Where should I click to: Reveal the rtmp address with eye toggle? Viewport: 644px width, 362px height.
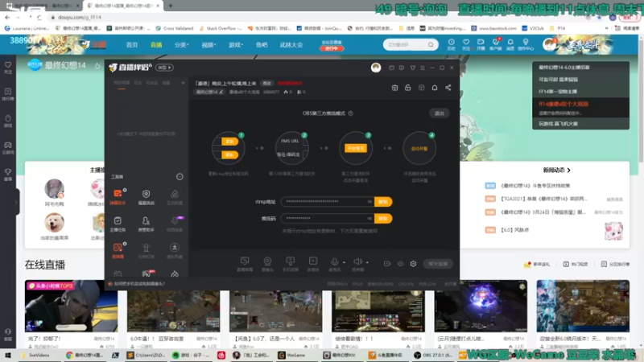(369, 202)
